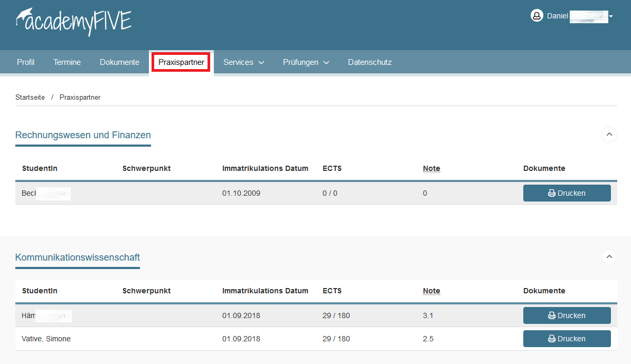Expand the Prüfungen menu
Viewport: 631px width, 364px height.
pos(306,62)
